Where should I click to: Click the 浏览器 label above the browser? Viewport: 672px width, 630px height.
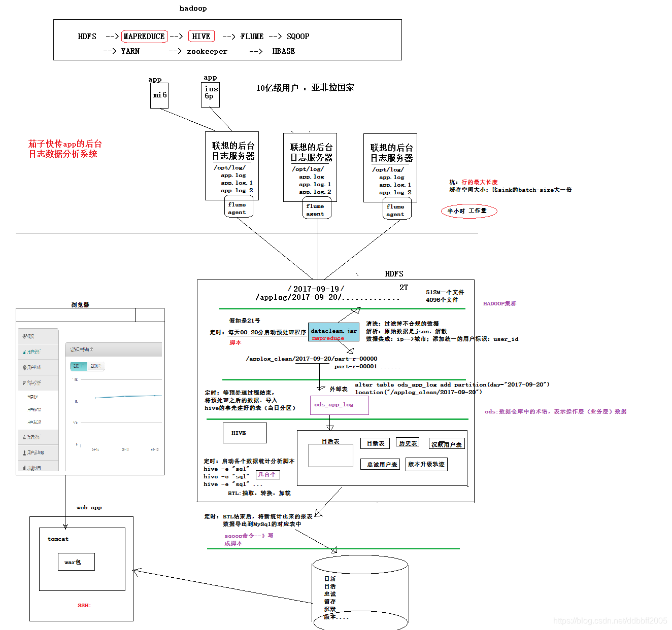tap(80, 305)
